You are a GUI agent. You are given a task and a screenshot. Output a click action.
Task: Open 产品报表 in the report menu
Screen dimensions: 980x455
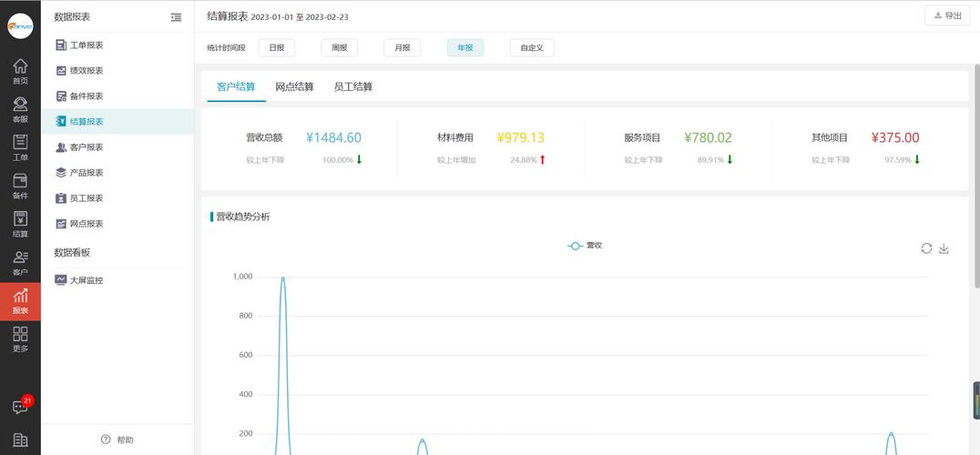pos(117,172)
